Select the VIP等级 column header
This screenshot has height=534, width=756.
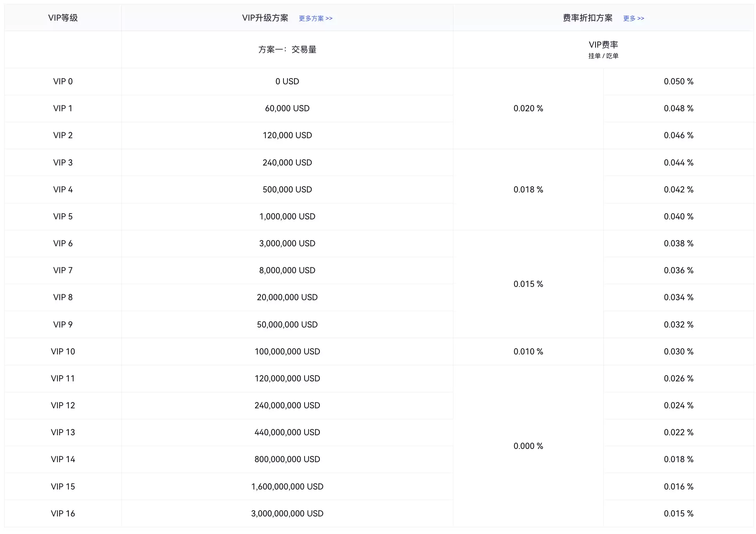point(63,18)
